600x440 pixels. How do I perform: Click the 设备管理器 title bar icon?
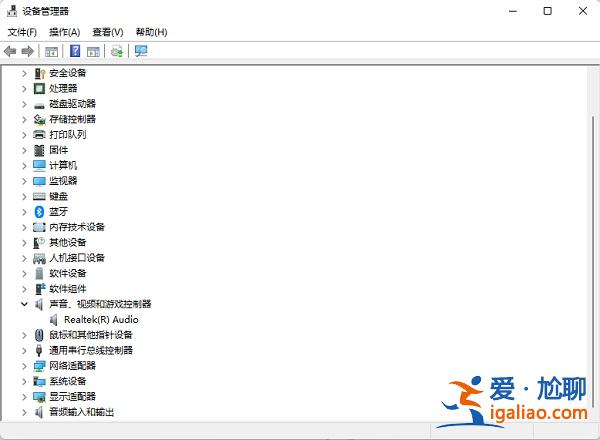tap(12, 11)
